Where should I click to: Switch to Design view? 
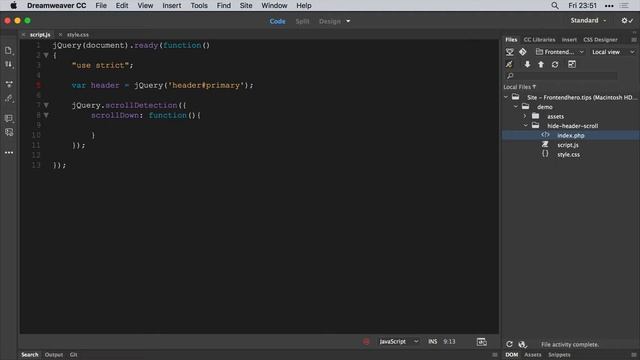click(330, 21)
